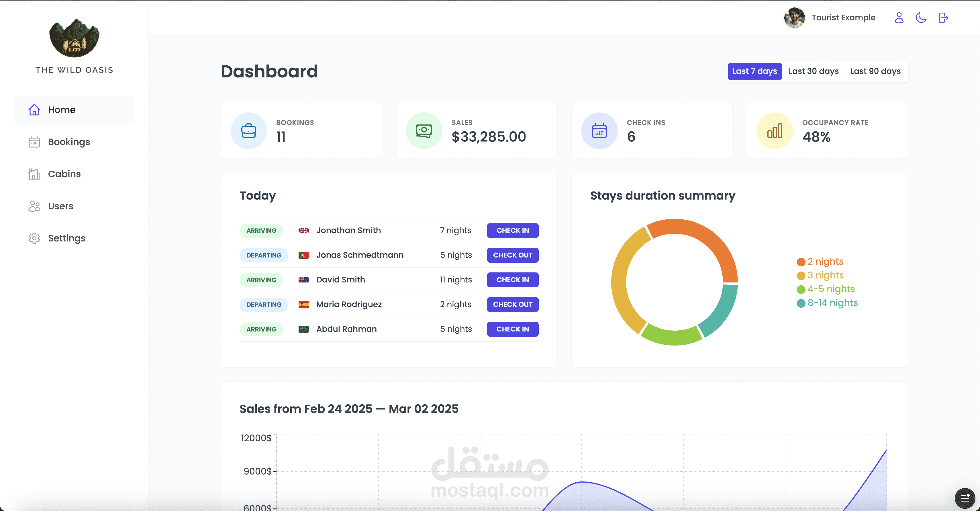Click the Home house icon in sidebar
The width and height of the screenshot is (980, 511).
pos(34,110)
